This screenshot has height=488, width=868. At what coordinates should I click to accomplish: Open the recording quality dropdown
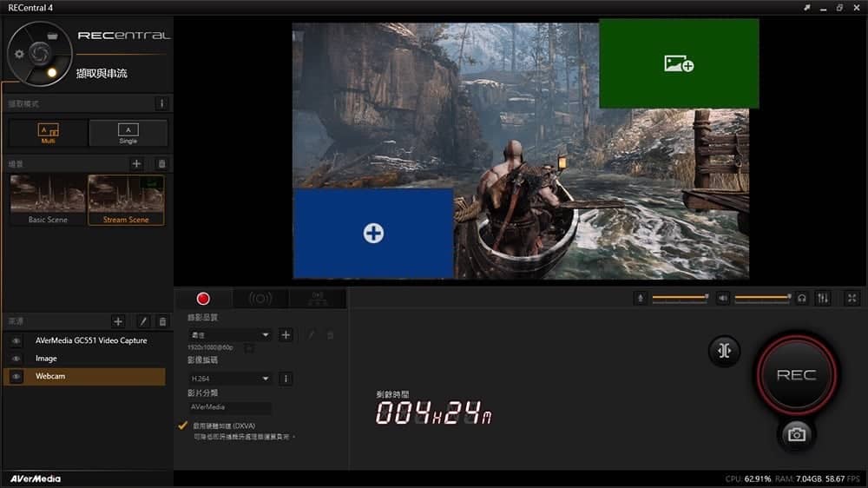[230, 334]
